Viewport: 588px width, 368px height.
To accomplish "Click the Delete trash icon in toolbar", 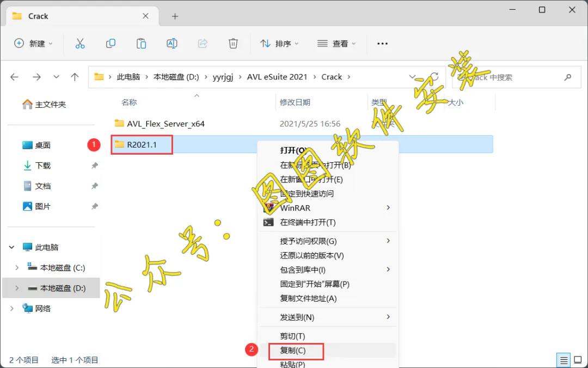I will tap(233, 44).
